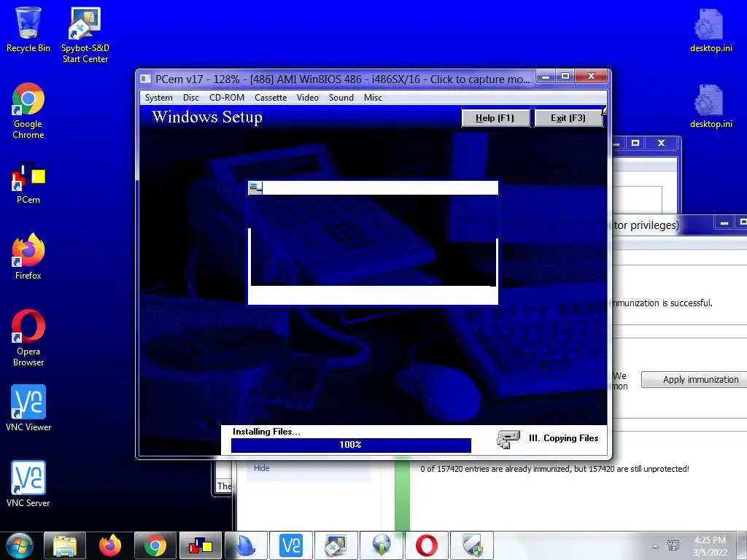Open the Sound menu
This screenshot has height=560, width=747.
click(341, 98)
